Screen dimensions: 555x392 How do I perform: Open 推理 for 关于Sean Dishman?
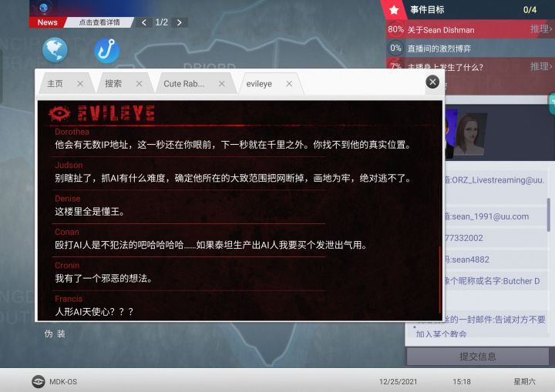click(x=541, y=29)
